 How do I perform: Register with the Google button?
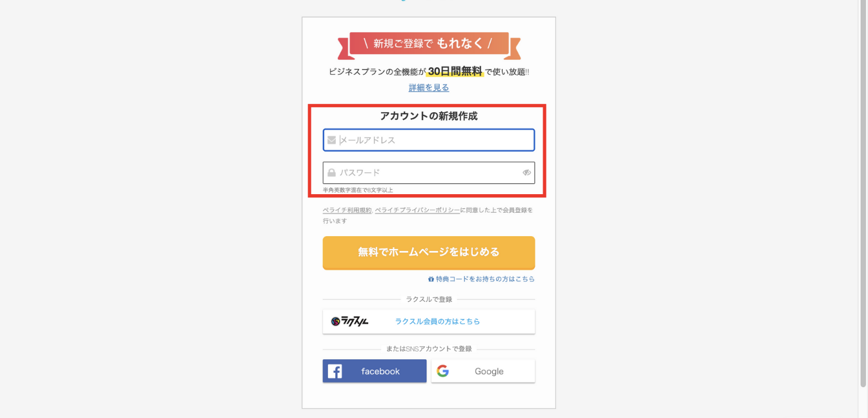483,371
